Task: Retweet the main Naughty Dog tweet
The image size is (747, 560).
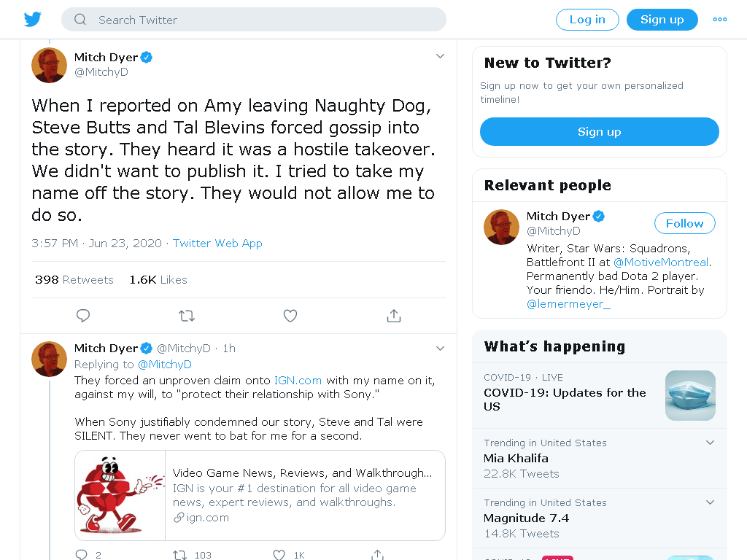Action: pos(187,316)
